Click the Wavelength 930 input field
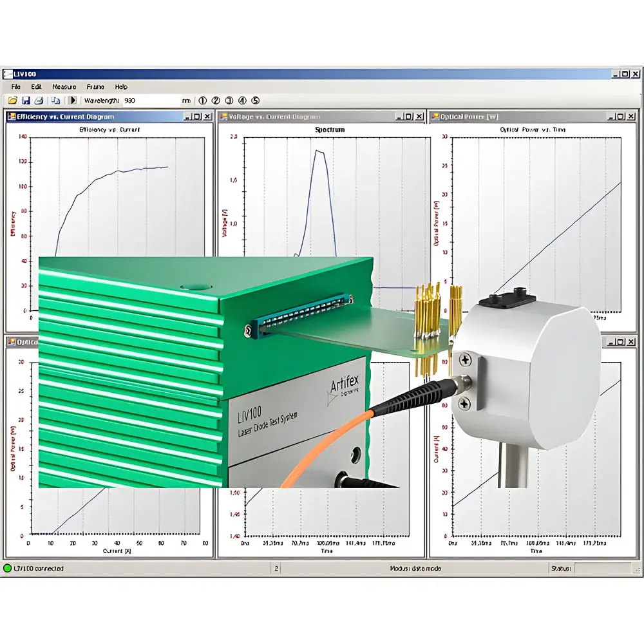 click(145, 100)
